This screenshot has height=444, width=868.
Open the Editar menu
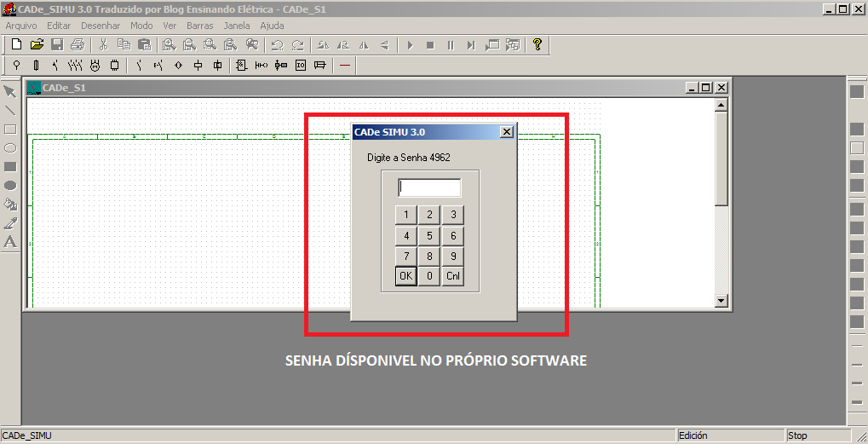click(59, 26)
